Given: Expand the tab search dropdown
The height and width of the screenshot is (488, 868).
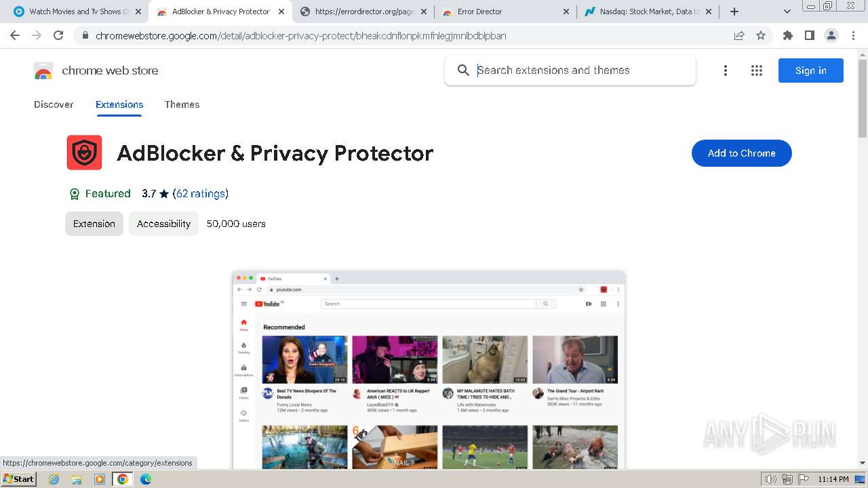Looking at the screenshot, I should pos(787,12).
